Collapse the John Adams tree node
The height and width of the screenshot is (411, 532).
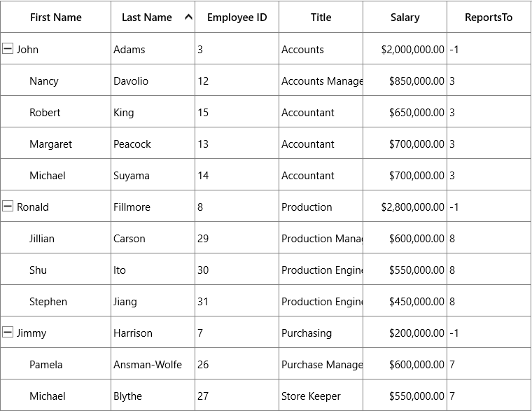click(x=8, y=48)
